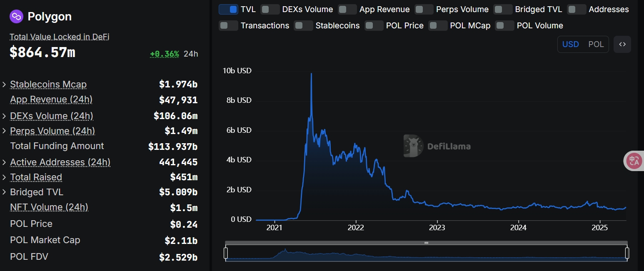Click the $113.937b funding amount value
This screenshot has width=644, height=271.
[173, 147]
